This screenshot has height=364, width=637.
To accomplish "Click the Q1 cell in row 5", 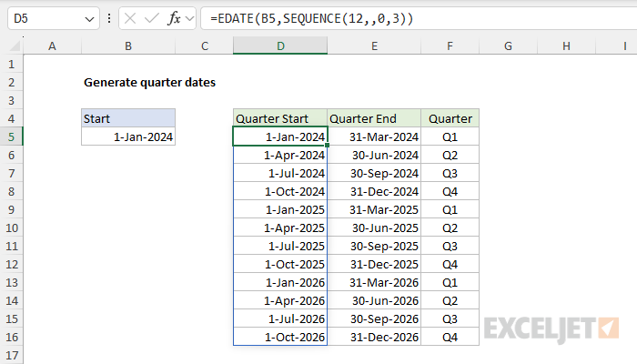I will [x=450, y=136].
